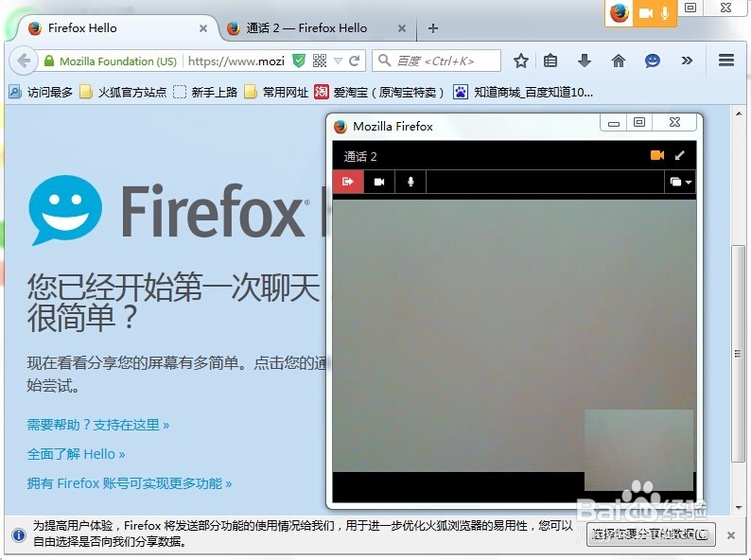Open the 爱淘宝 bookmark
Image resolution: width=751 pixels, height=560 pixels.
point(379,92)
